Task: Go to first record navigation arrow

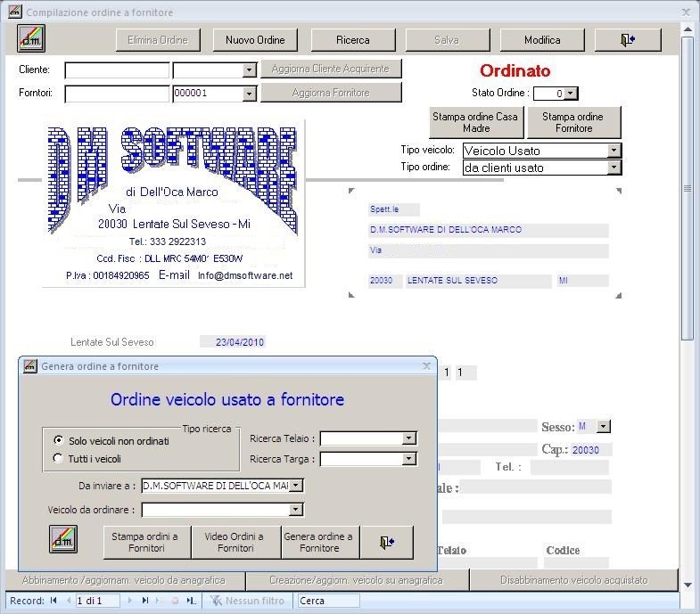Action: click(x=54, y=601)
